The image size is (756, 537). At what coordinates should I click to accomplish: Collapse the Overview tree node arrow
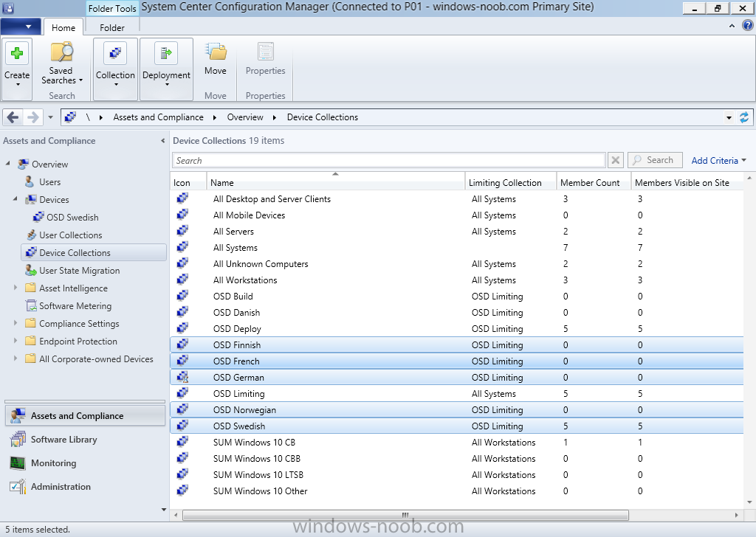coord(7,164)
